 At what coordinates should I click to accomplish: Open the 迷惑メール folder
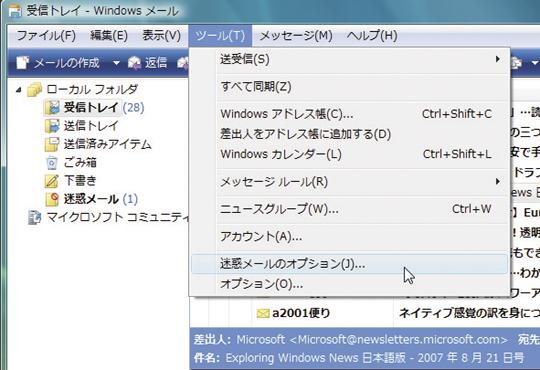pyautogui.click(x=91, y=199)
